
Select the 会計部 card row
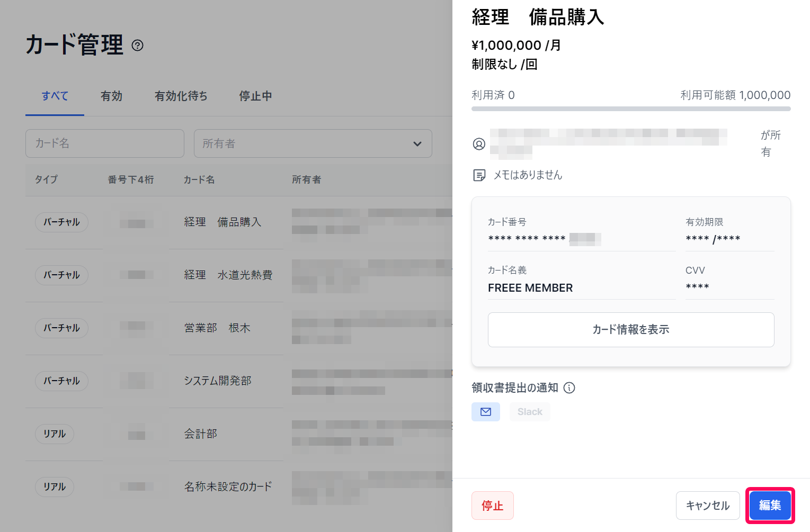239,434
